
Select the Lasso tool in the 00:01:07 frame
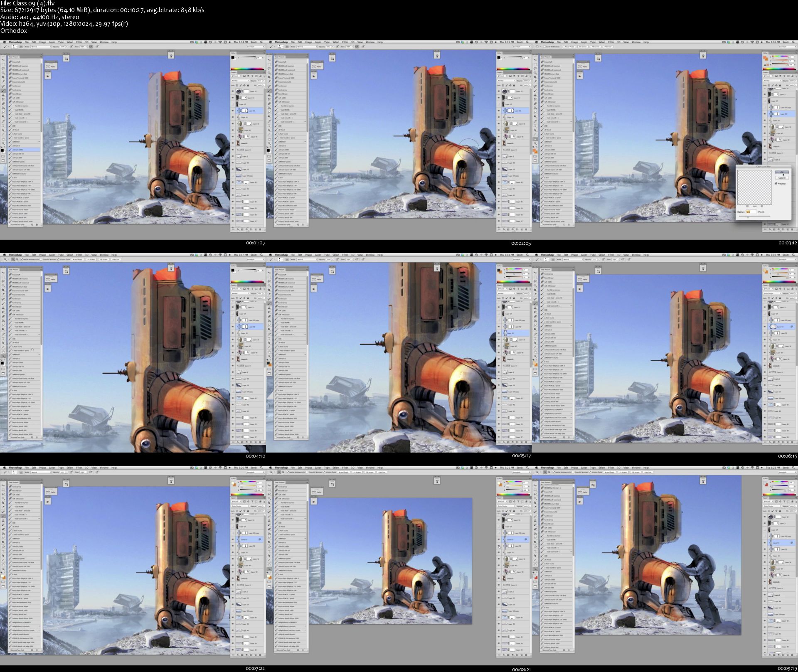[x=3, y=68]
